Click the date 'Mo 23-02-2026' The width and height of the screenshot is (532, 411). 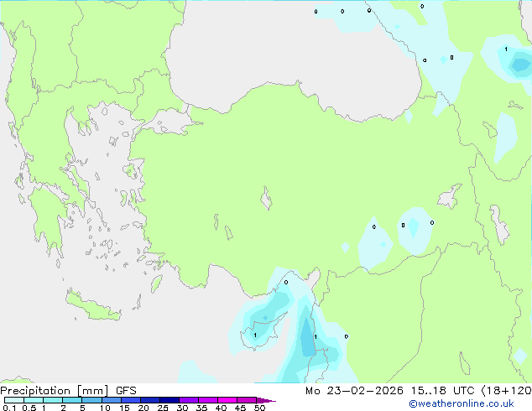354,391
